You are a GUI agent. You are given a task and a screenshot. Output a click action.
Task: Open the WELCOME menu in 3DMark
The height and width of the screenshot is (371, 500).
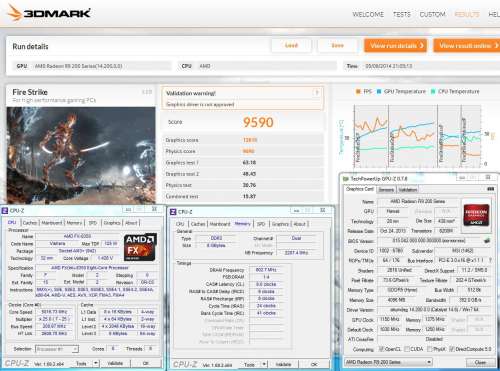point(368,14)
